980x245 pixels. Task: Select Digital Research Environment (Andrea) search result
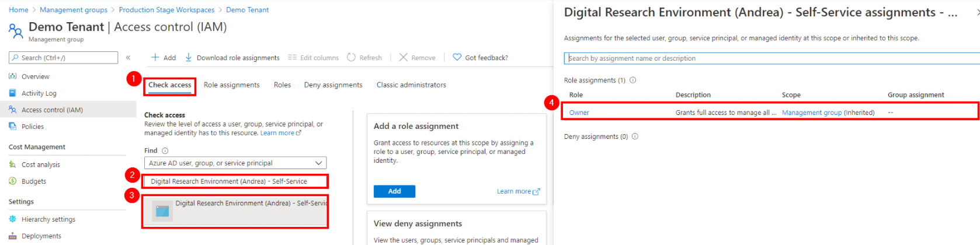click(x=235, y=211)
